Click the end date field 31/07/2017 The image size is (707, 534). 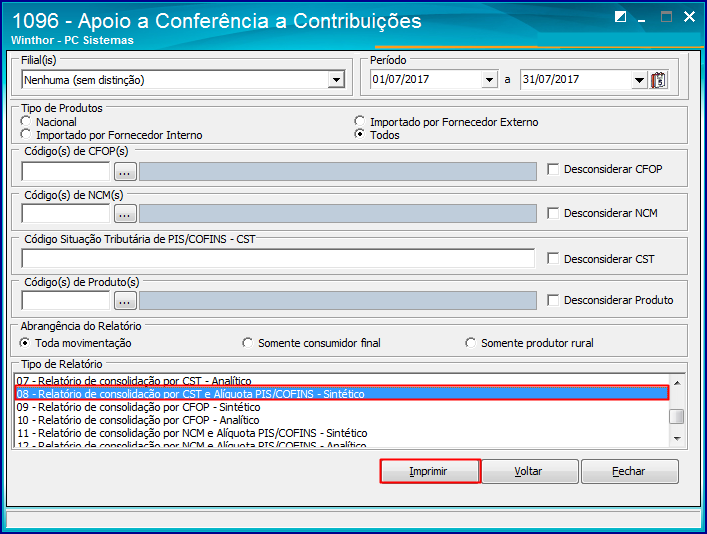[576, 80]
